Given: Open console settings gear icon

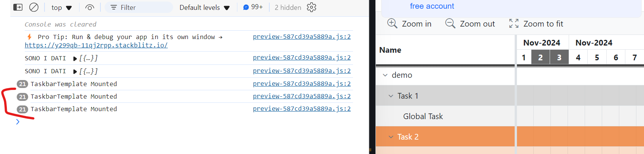Looking at the screenshot, I should [x=312, y=7].
